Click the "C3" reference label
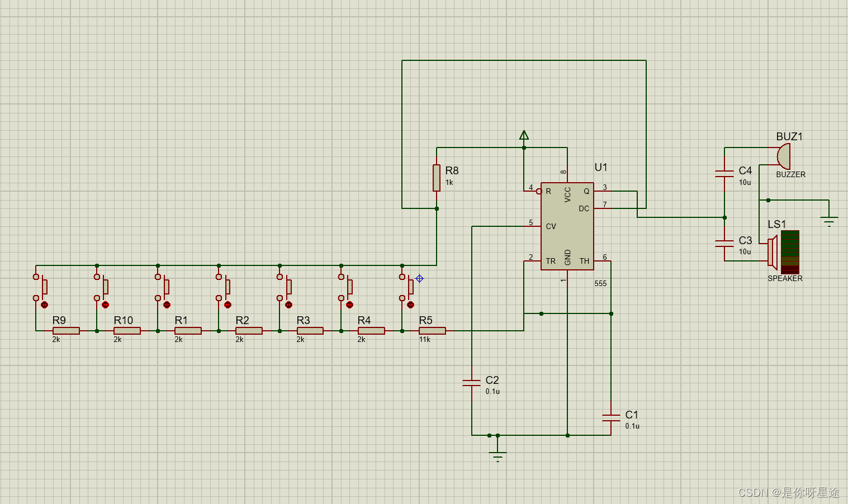 click(x=745, y=240)
